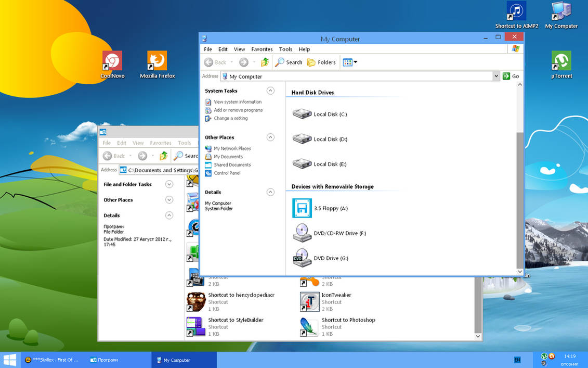This screenshot has height=368, width=588.
Task: Click Forward arrow in My Computer toolbar
Action: (244, 62)
